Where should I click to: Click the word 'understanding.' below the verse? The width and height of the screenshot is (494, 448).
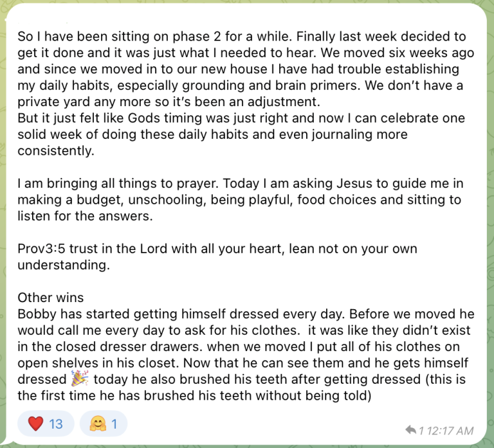pyautogui.click(x=64, y=265)
